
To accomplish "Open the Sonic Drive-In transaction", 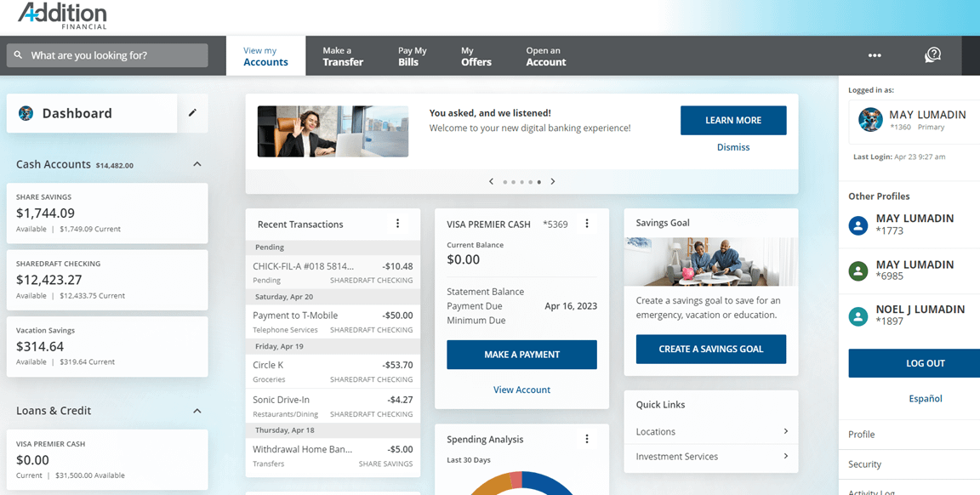I will (x=333, y=407).
